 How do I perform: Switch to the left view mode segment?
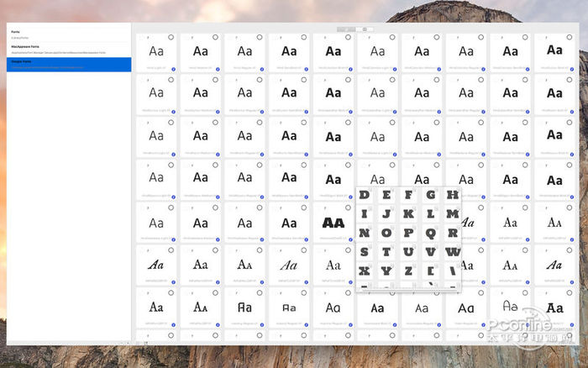(346, 29)
